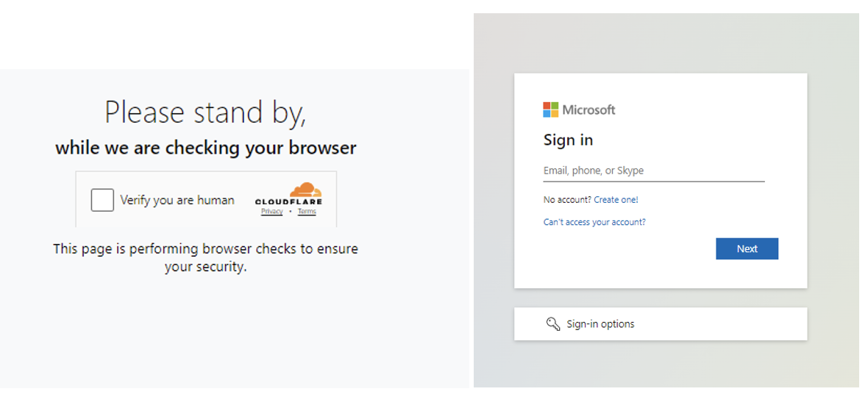The height and width of the screenshot is (397, 868).
Task: Open the Cloudflare Privacy link
Action: [x=272, y=212]
